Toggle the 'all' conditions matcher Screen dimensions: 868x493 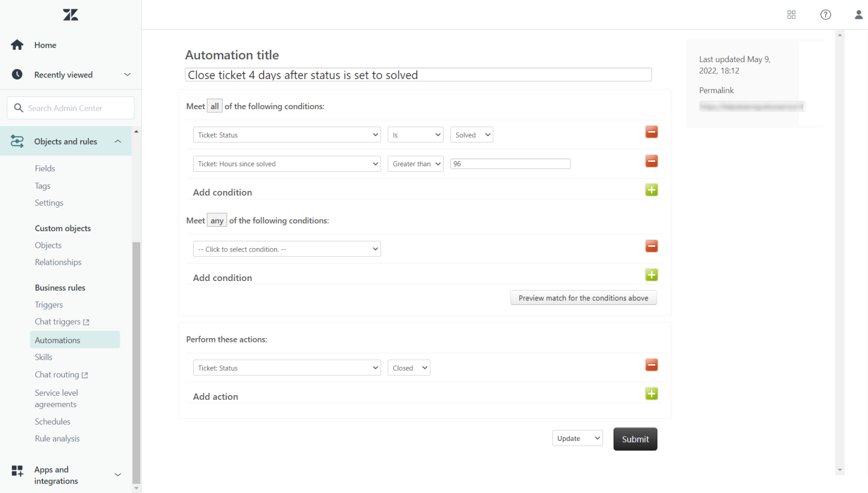coord(214,105)
